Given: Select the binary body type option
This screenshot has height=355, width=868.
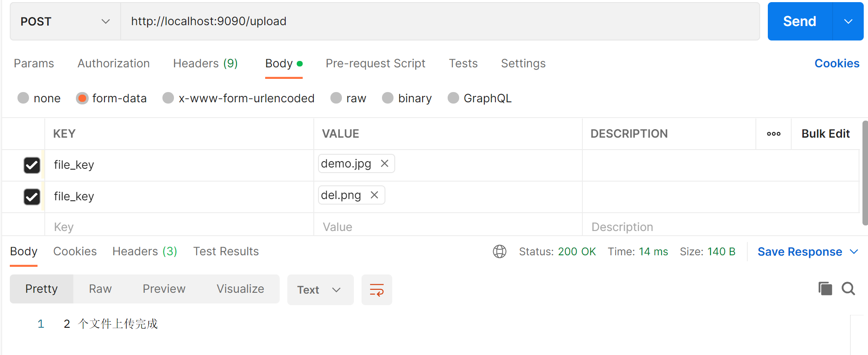Looking at the screenshot, I should pyautogui.click(x=388, y=98).
